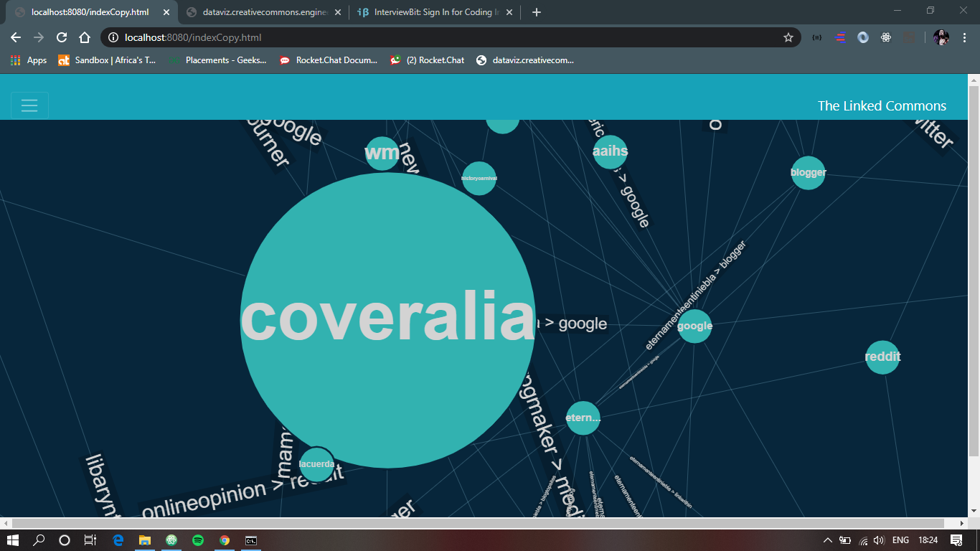
Task: Show hidden system tray icons
Action: [827, 540]
